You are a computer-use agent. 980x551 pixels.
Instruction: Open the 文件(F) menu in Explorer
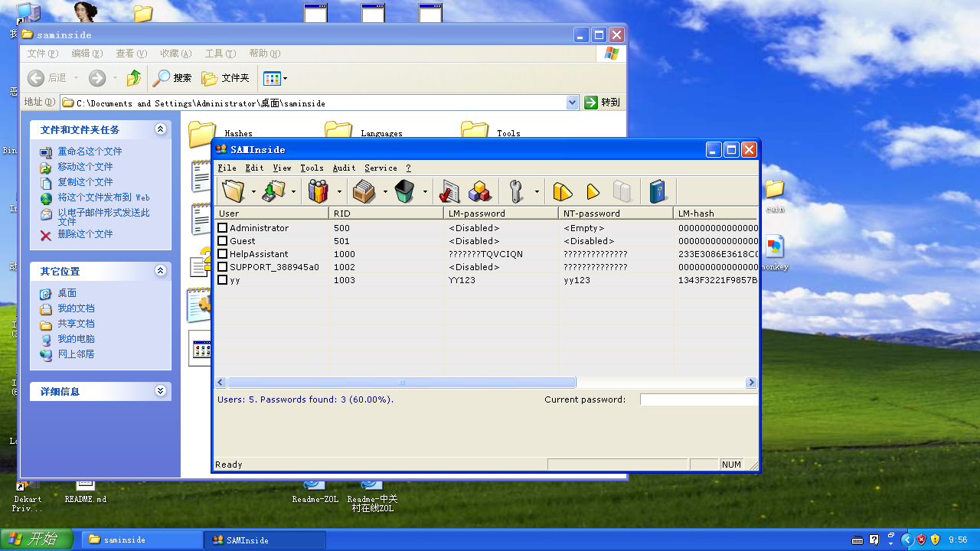point(43,54)
